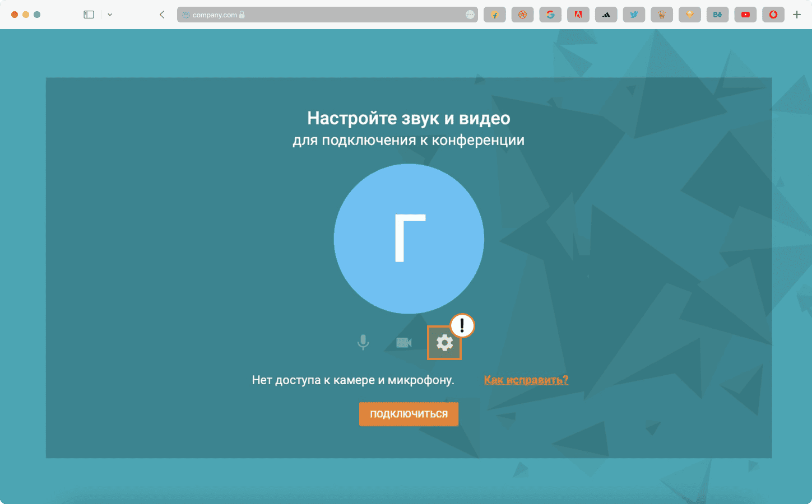This screenshot has height=504, width=812.
Task: Show the browser sidebar
Action: coord(89,15)
